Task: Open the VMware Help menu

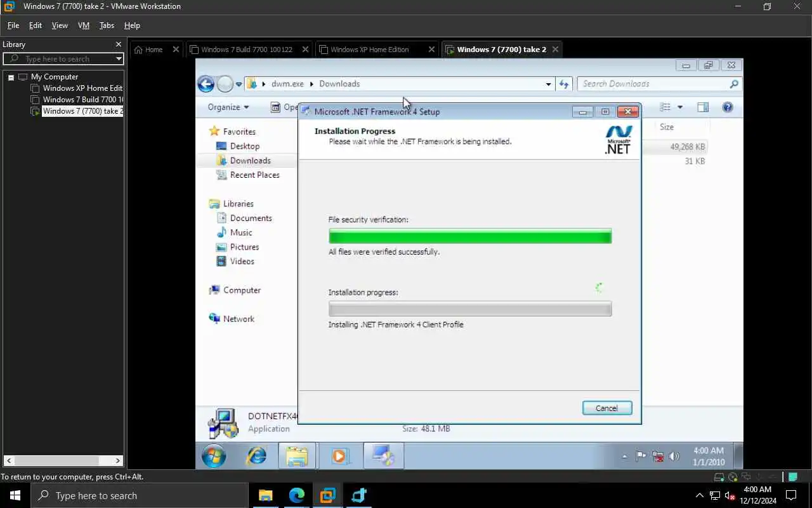Action: 132,25
